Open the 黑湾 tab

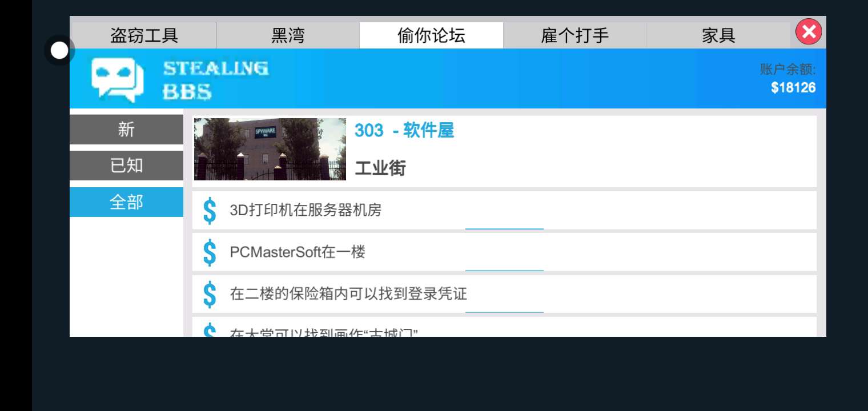288,35
